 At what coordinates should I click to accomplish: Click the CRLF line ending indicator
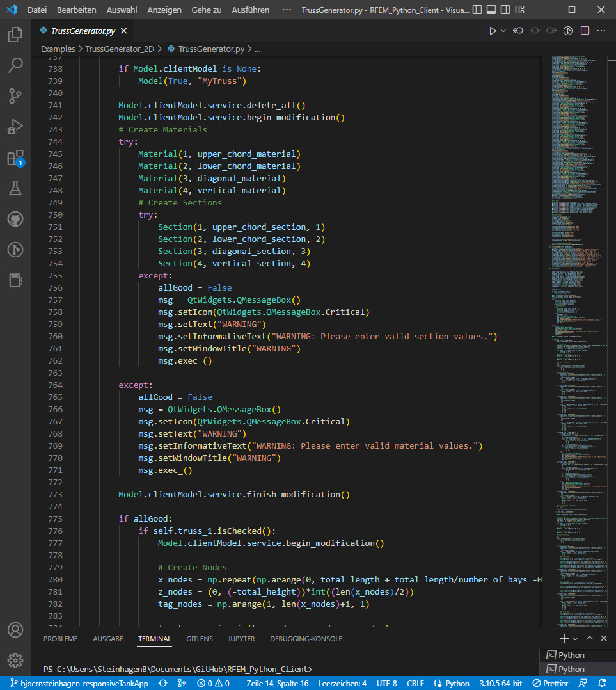tap(415, 684)
